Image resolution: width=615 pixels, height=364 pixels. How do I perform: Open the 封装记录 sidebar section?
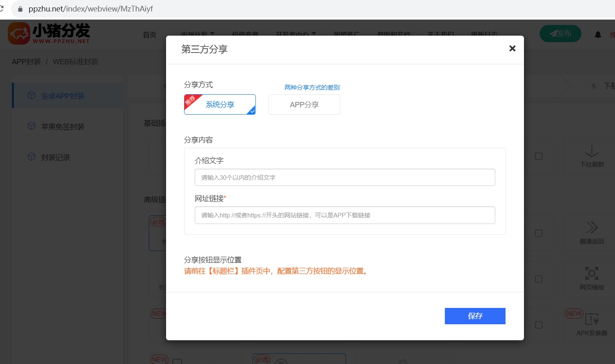(56, 157)
